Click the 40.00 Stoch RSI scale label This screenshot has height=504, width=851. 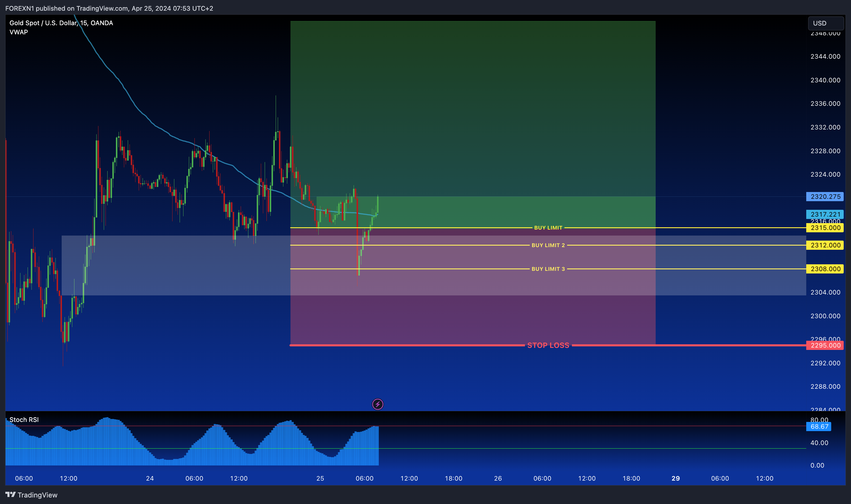(819, 443)
